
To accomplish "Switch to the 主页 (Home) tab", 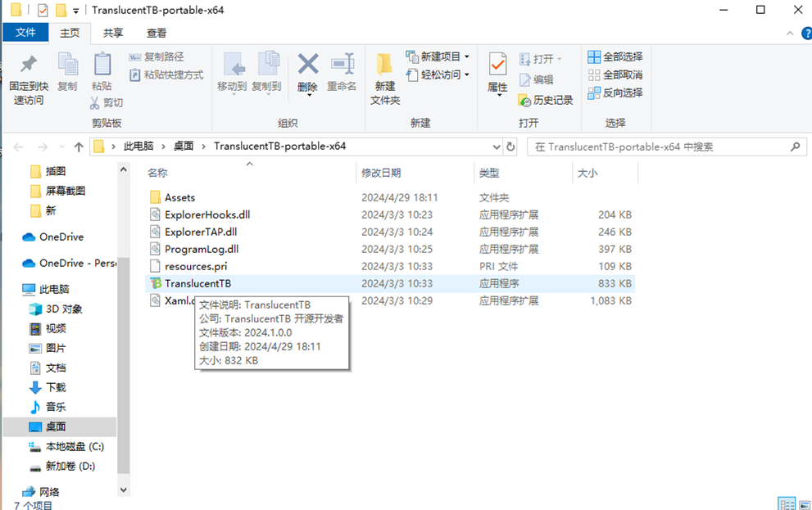I will (x=70, y=33).
